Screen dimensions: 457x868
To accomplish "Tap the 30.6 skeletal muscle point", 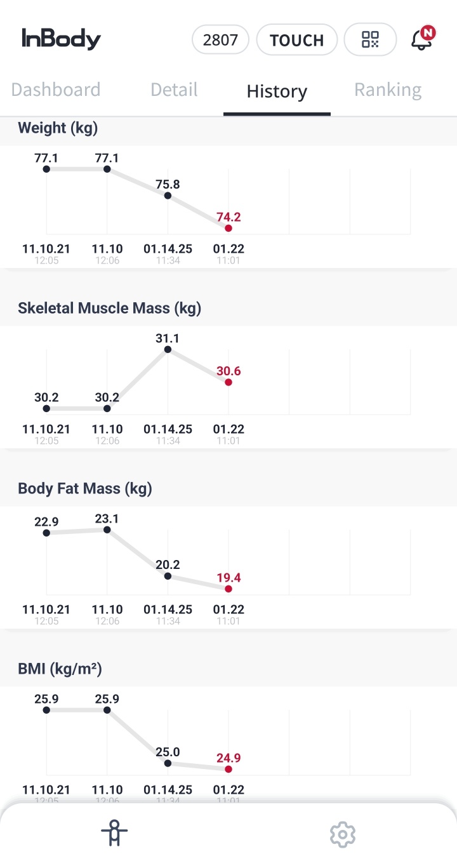I will pos(228,382).
